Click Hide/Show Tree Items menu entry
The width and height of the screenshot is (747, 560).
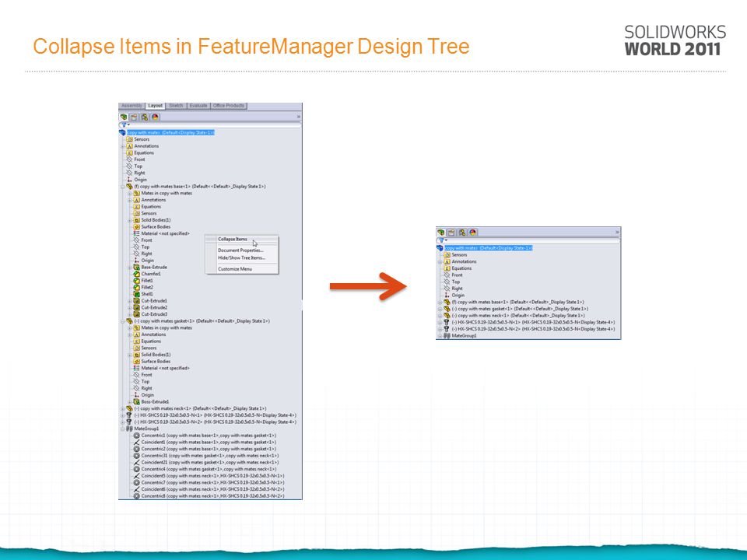pos(241,257)
